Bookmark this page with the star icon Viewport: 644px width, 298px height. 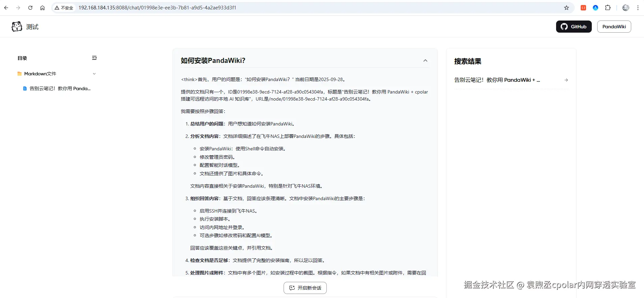click(567, 8)
